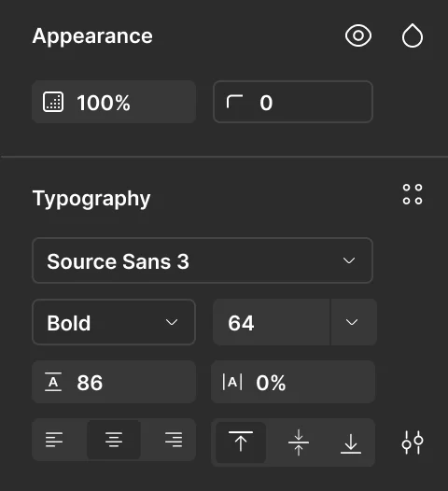This screenshot has width=448, height=491.
Task: Click the opacity checkerboard icon
Action: pos(53,102)
